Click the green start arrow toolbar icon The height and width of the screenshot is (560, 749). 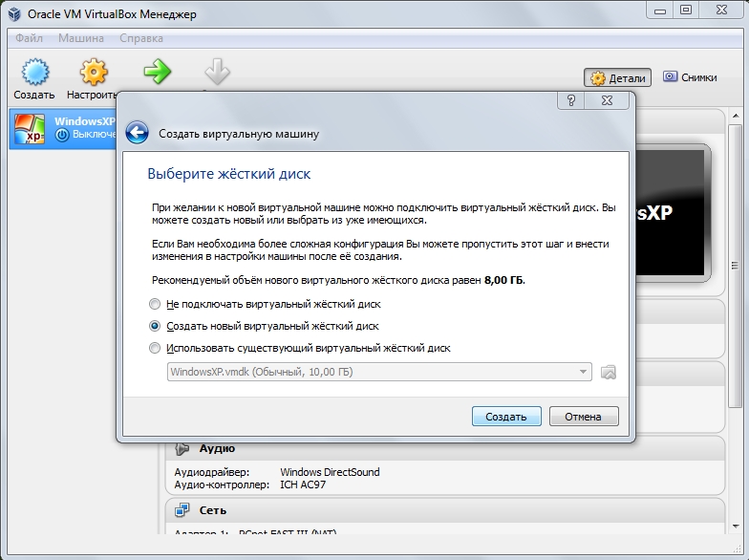tap(157, 72)
